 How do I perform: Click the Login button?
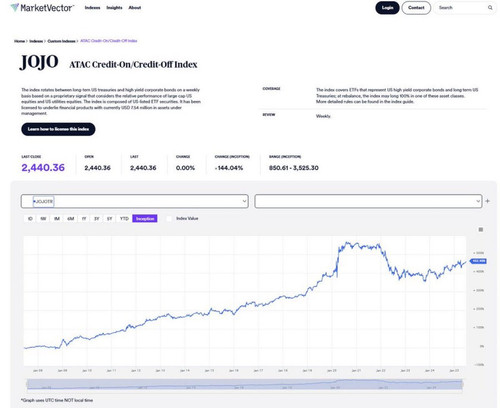tap(387, 8)
